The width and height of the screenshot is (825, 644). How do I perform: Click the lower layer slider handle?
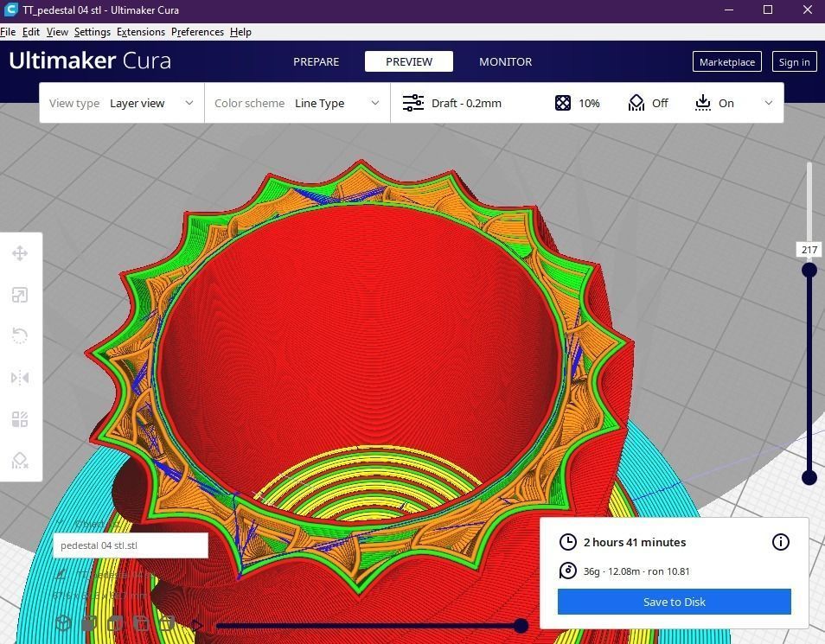809,477
